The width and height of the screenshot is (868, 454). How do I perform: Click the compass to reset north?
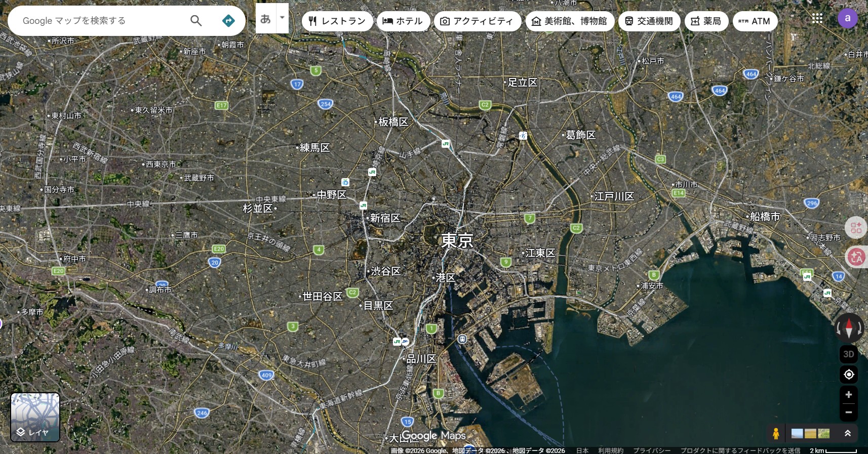pos(849,327)
